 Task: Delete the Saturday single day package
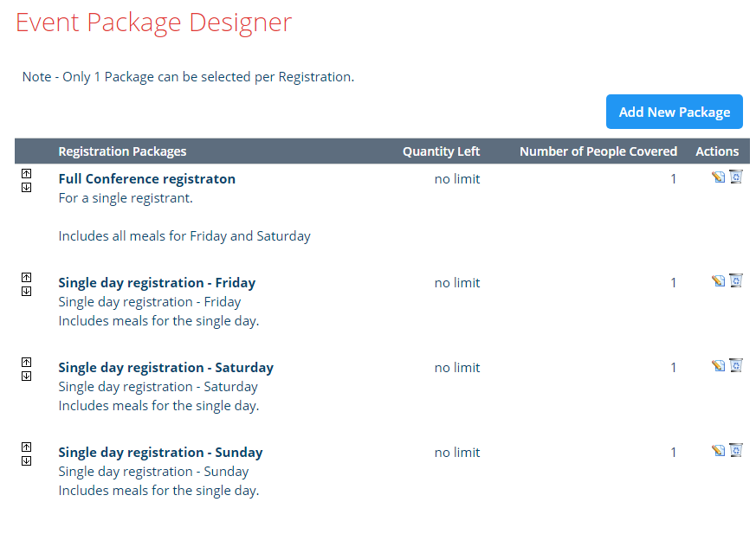pyautogui.click(x=735, y=366)
